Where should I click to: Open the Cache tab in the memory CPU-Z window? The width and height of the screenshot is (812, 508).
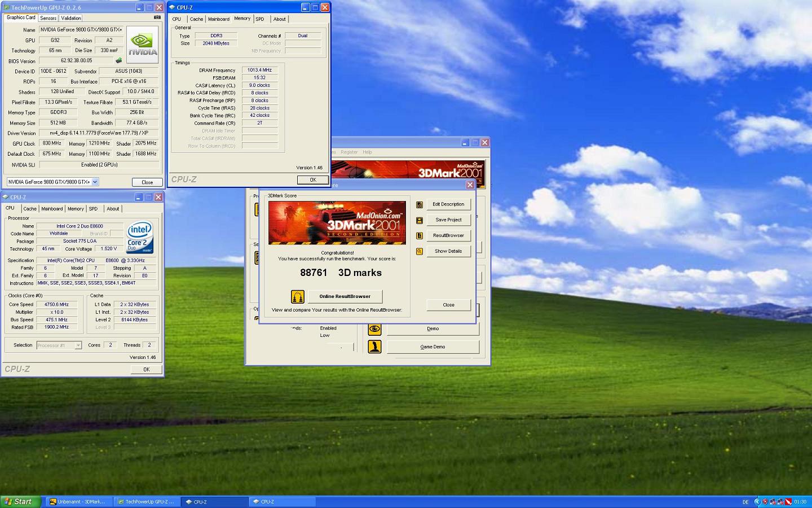point(196,19)
